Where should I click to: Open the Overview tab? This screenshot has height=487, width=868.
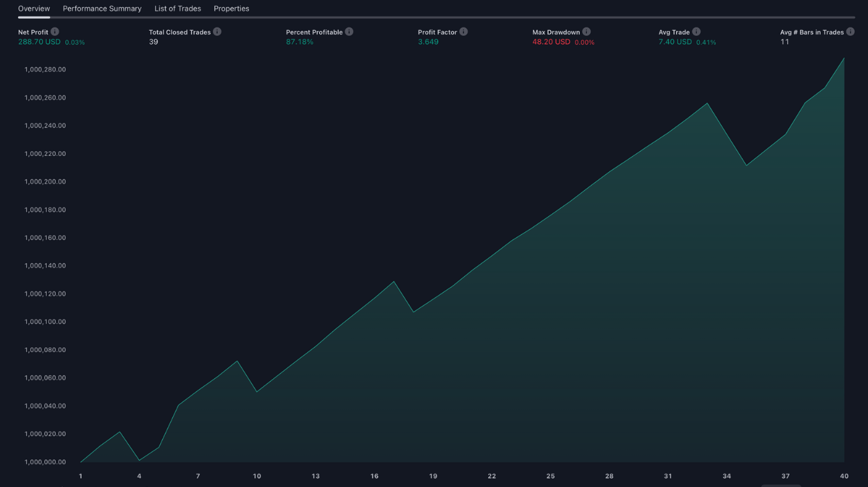coord(34,9)
